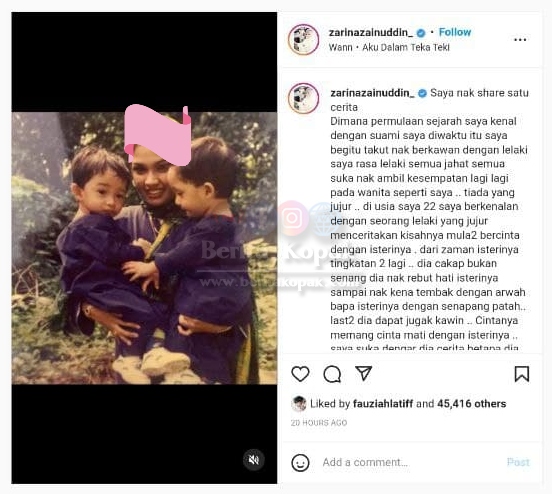
Task: View the 45,416 others who liked
Action: coord(471,404)
